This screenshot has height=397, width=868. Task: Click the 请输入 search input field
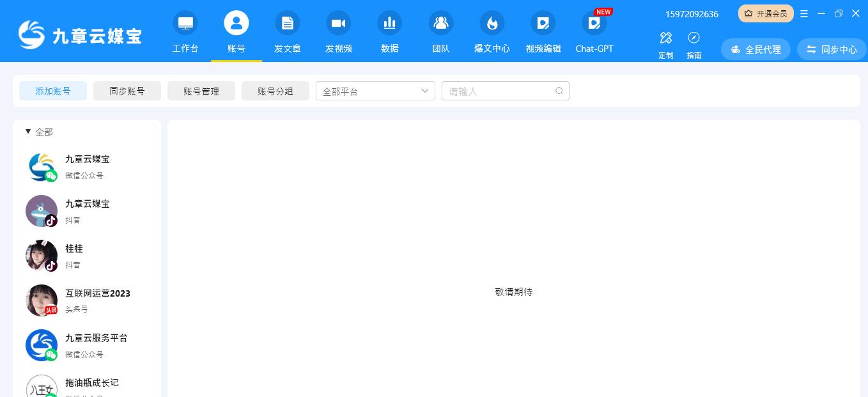(499, 91)
